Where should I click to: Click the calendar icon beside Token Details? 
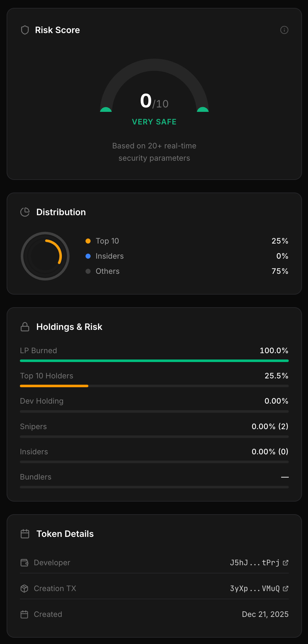[25, 534]
